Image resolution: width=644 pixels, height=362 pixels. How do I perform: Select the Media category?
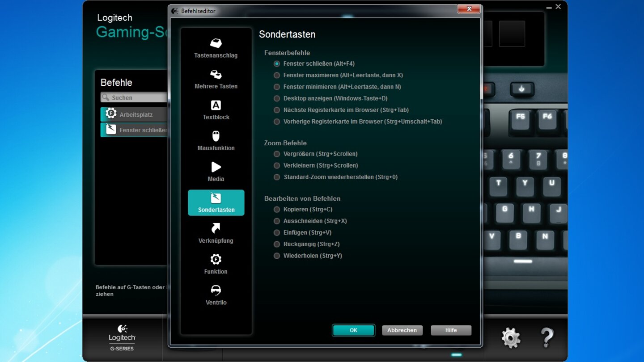point(216,172)
